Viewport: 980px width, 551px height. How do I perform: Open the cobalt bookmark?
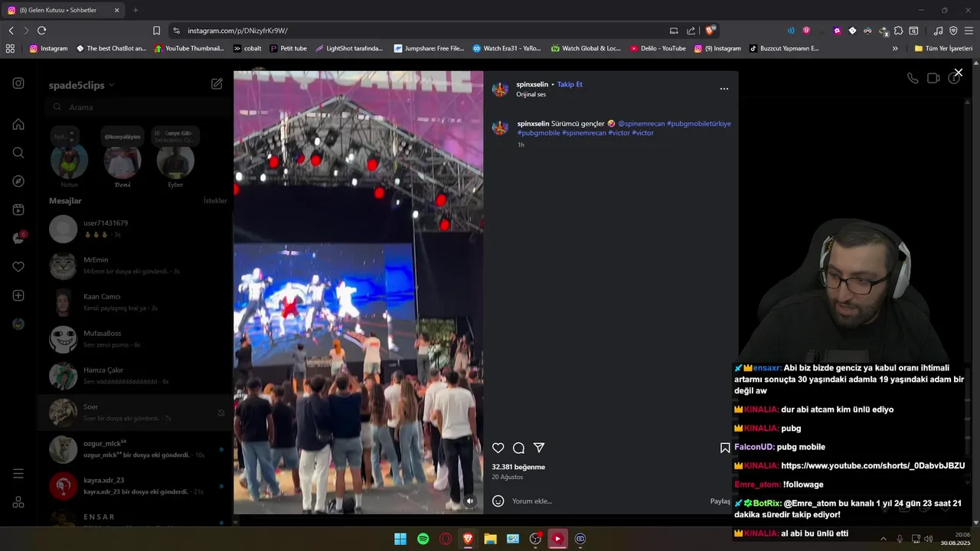[248, 48]
